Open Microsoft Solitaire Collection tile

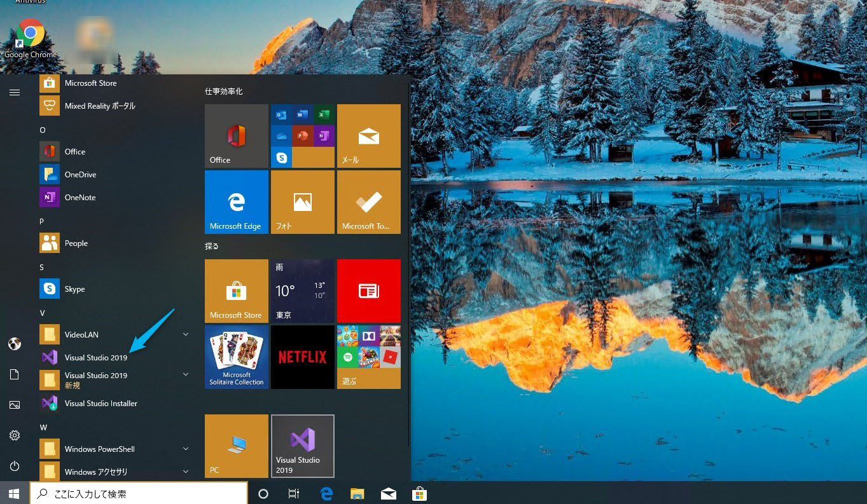(237, 357)
